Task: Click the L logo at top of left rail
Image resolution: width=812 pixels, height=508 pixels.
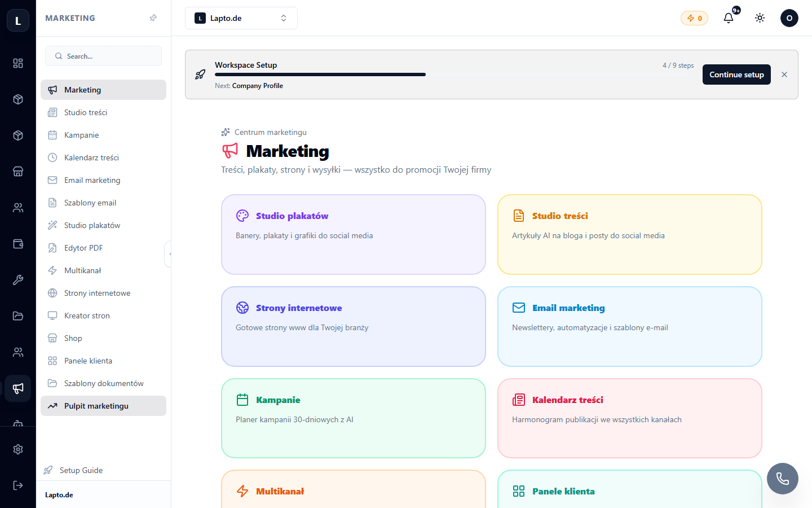Action: 18,20
